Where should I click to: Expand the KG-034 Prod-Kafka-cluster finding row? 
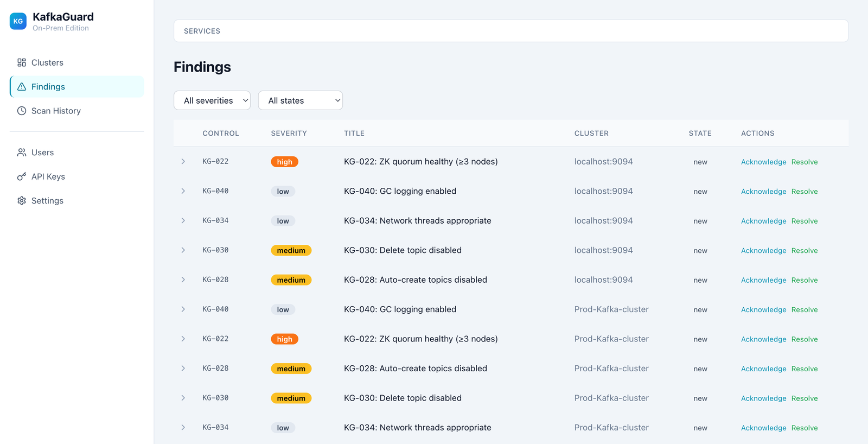(183, 428)
